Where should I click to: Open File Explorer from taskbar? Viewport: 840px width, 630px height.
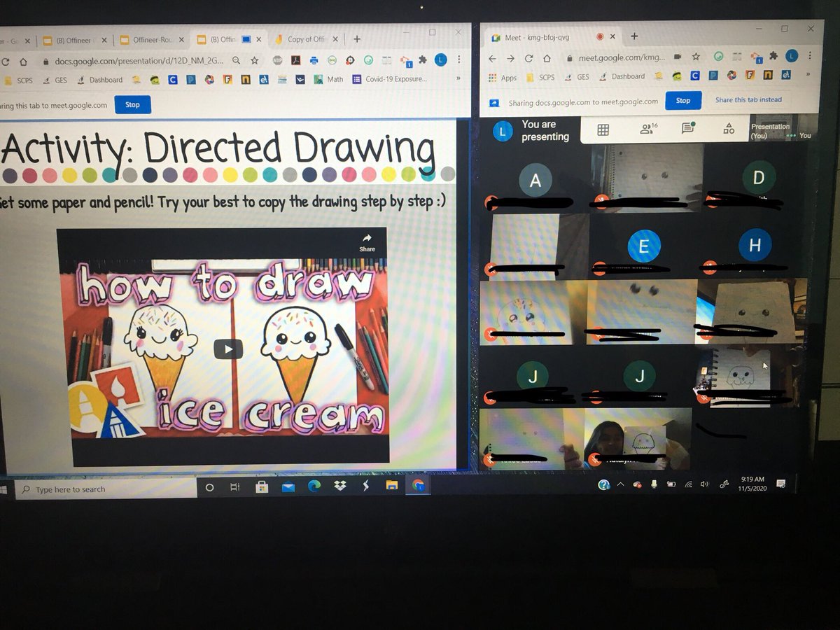point(392,484)
